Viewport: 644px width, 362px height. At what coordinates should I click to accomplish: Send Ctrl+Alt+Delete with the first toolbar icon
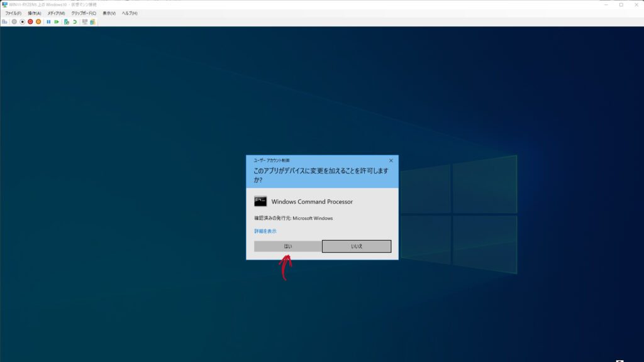point(4,22)
